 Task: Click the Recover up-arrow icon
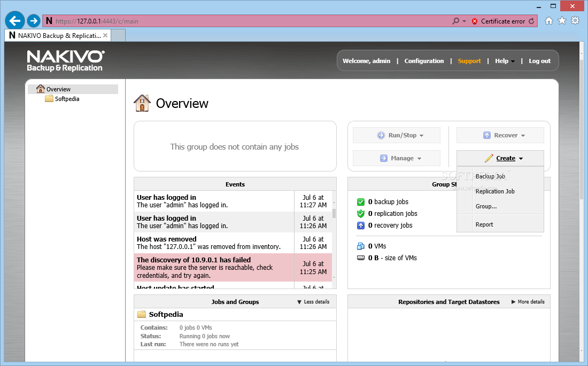click(x=487, y=135)
